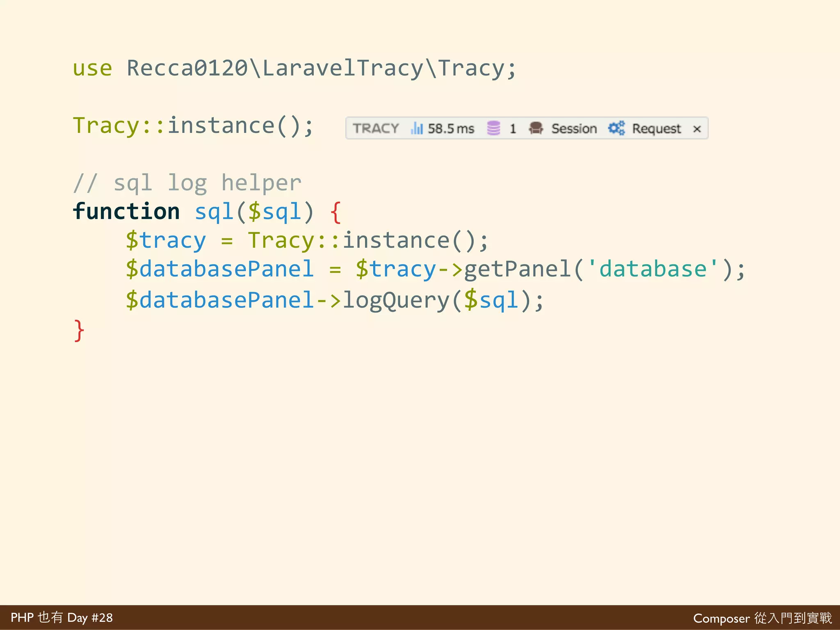Open the Request gears icon
This screenshot has width=840, height=630.
[x=616, y=128]
